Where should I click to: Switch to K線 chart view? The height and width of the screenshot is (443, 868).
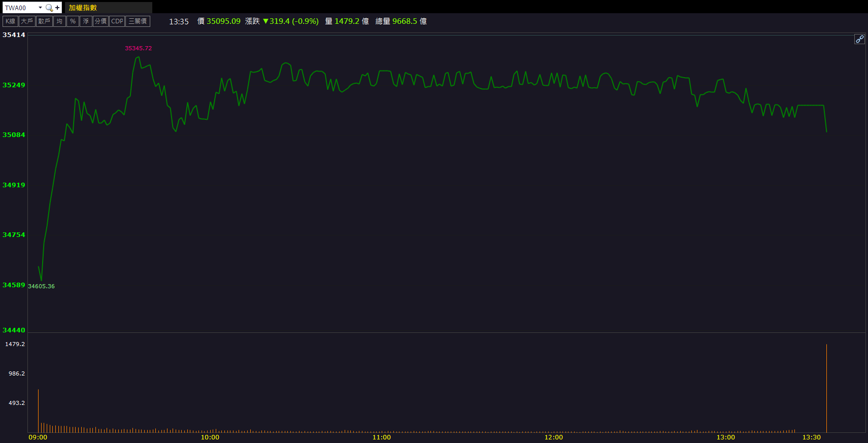10,21
